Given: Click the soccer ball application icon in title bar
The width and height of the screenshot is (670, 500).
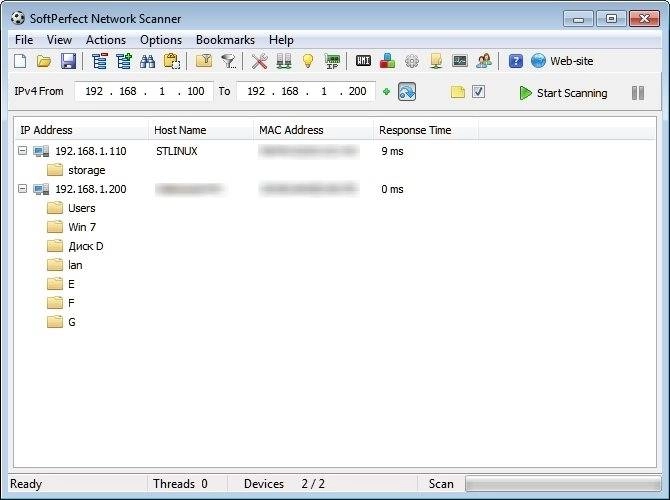Looking at the screenshot, I should pos(18,18).
